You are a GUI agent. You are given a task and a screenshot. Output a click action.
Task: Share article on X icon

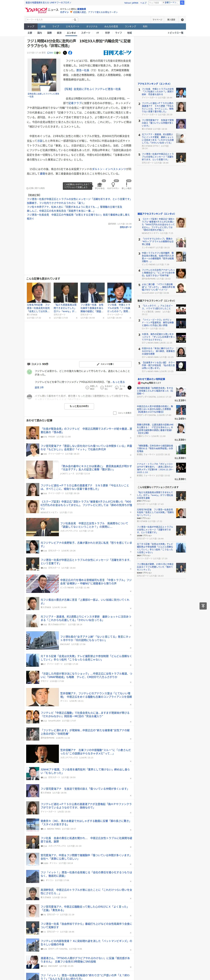[65, 53]
